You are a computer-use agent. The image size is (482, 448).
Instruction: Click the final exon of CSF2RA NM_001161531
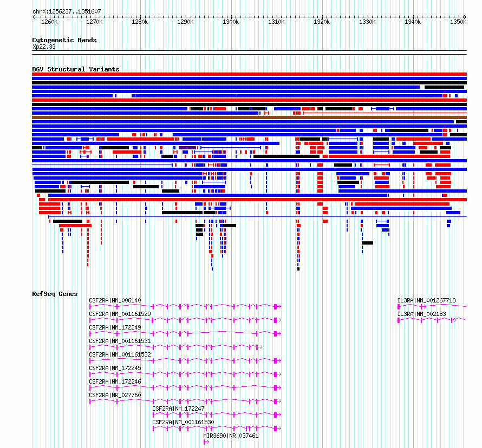click(257, 347)
